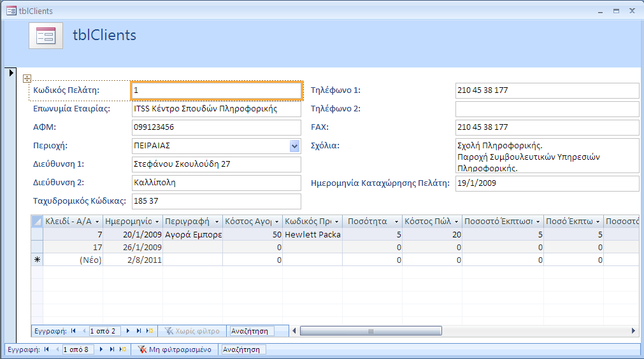
Task: Go to next record in subform navigator
Action: [128, 331]
